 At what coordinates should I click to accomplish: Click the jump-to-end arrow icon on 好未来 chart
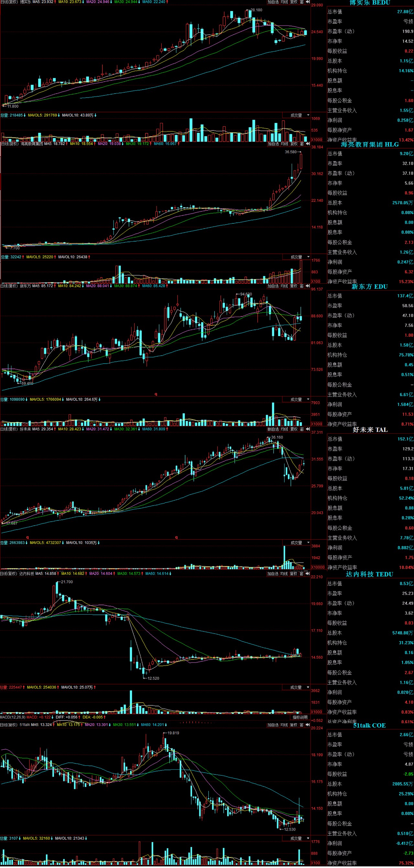click(308, 429)
